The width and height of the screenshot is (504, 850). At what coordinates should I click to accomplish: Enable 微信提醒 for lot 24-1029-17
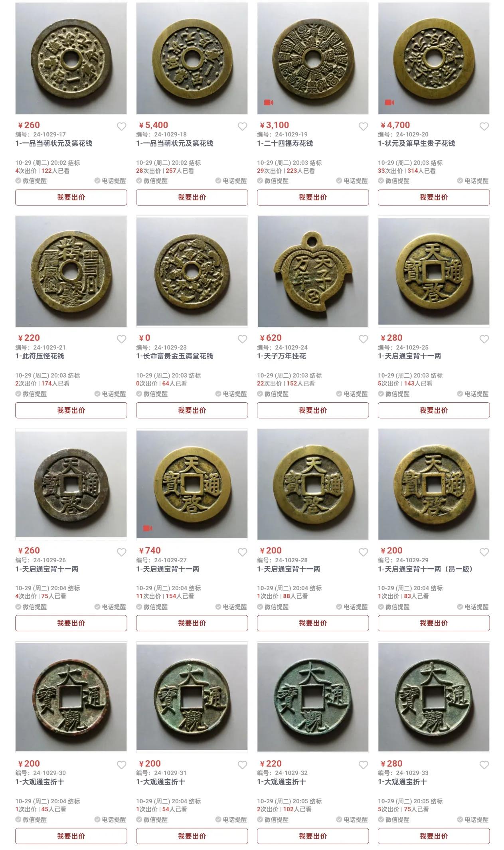pyautogui.click(x=31, y=181)
